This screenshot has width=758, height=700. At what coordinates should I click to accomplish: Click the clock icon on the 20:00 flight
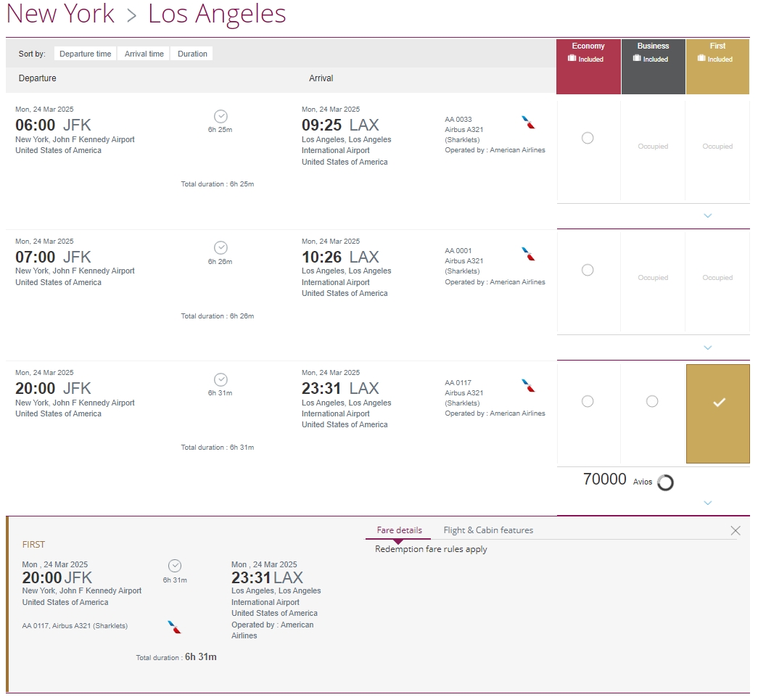click(221, 379)
